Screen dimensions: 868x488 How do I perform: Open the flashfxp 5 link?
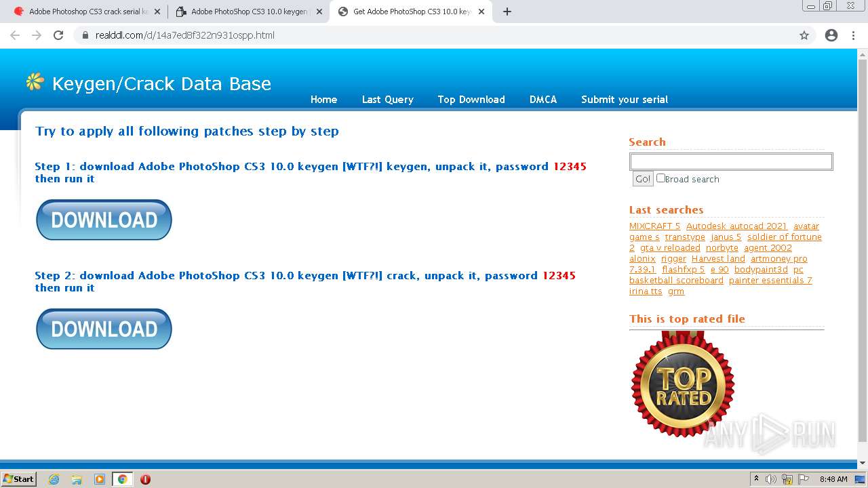tap(684, 270)
